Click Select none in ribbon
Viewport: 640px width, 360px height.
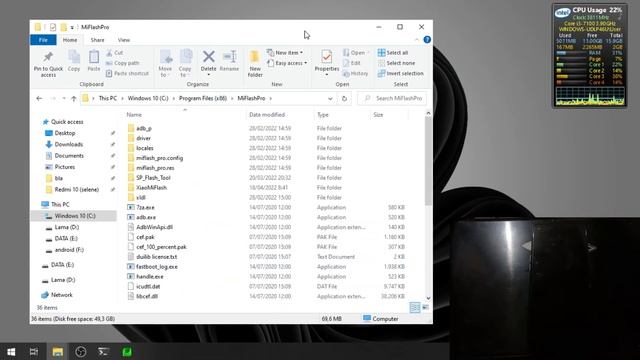396,63
